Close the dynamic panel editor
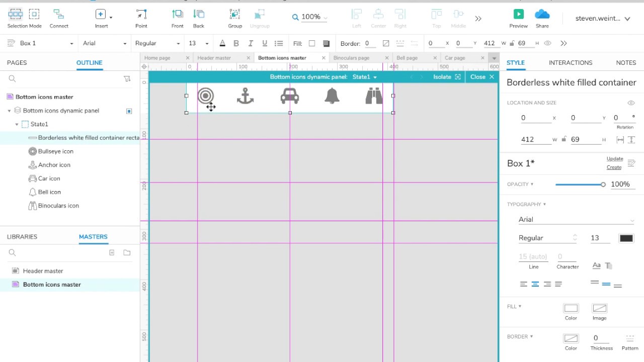 482,77
